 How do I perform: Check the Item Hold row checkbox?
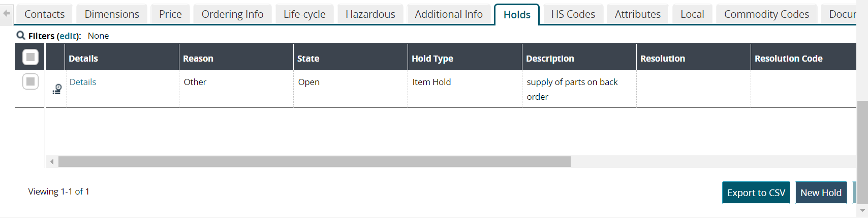pos(30,81)
